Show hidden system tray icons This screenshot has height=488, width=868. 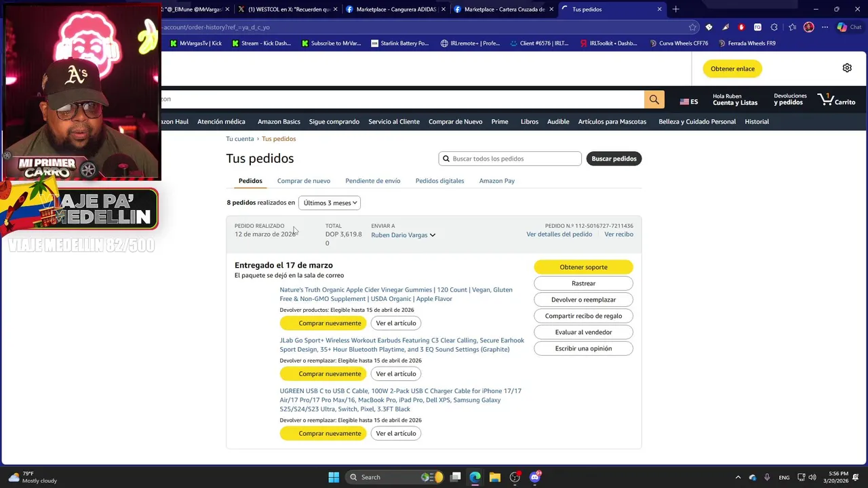coord(738,477)
